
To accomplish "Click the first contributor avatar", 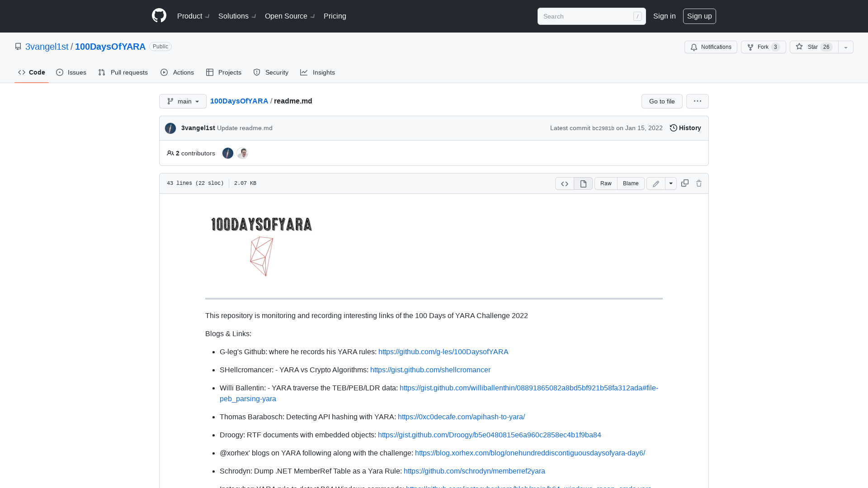I will pyautogui.click(x=228, y=153).
